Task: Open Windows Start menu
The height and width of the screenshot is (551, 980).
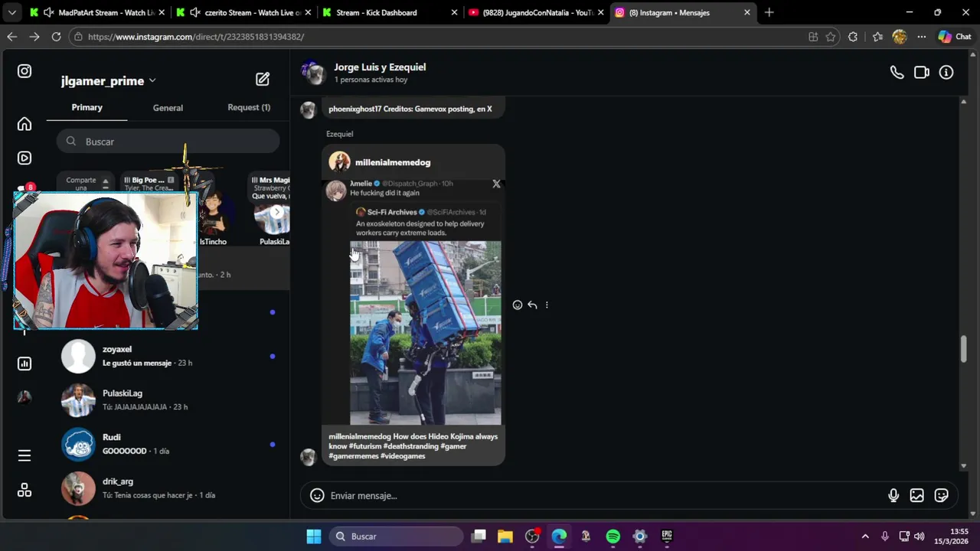Action: point(314,536)
